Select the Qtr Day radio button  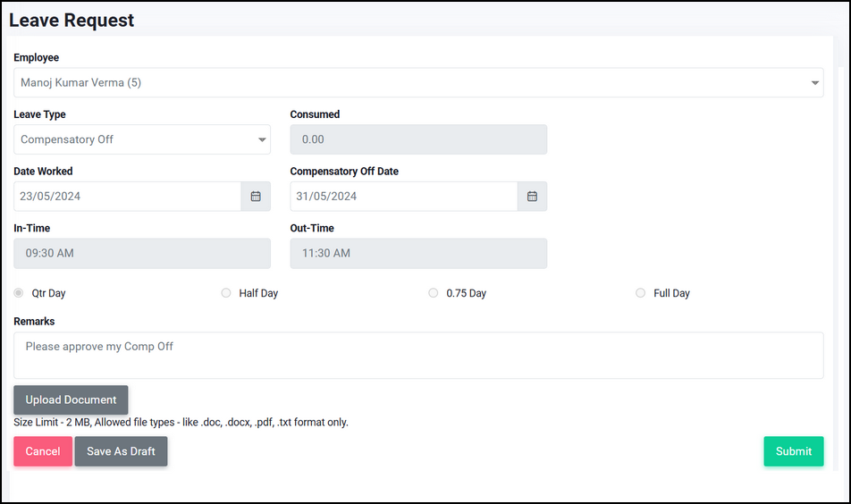[x=19, y=293]
